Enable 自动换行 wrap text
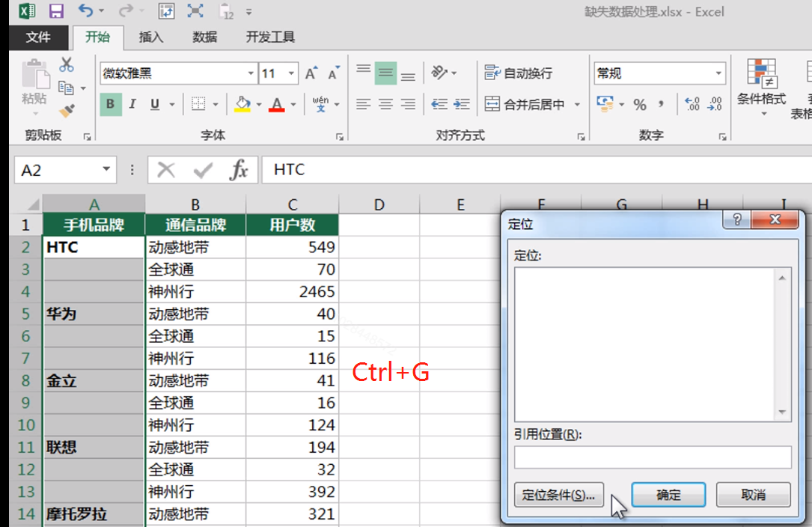This screenshot has height=527, width=812. [x=519, y=73]
